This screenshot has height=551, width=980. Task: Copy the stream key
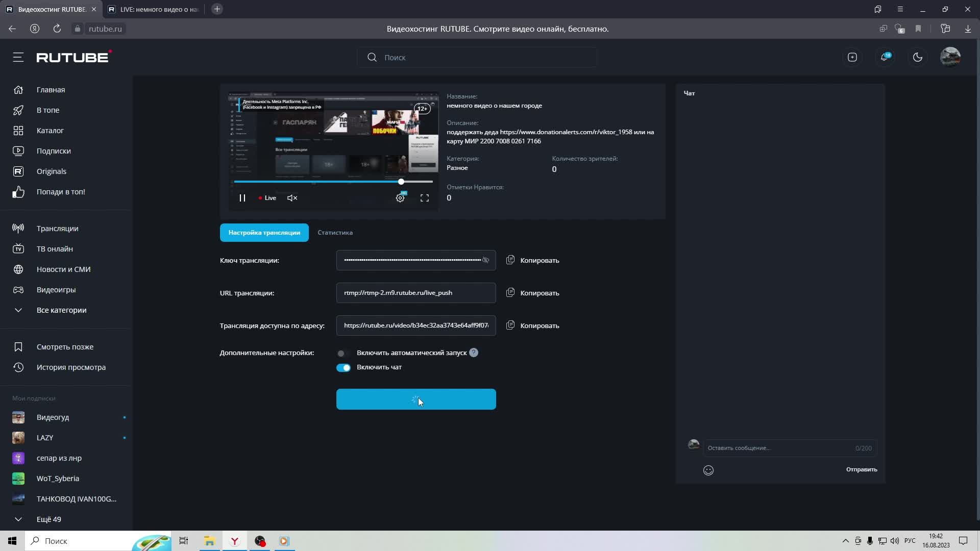pos(533,260)
